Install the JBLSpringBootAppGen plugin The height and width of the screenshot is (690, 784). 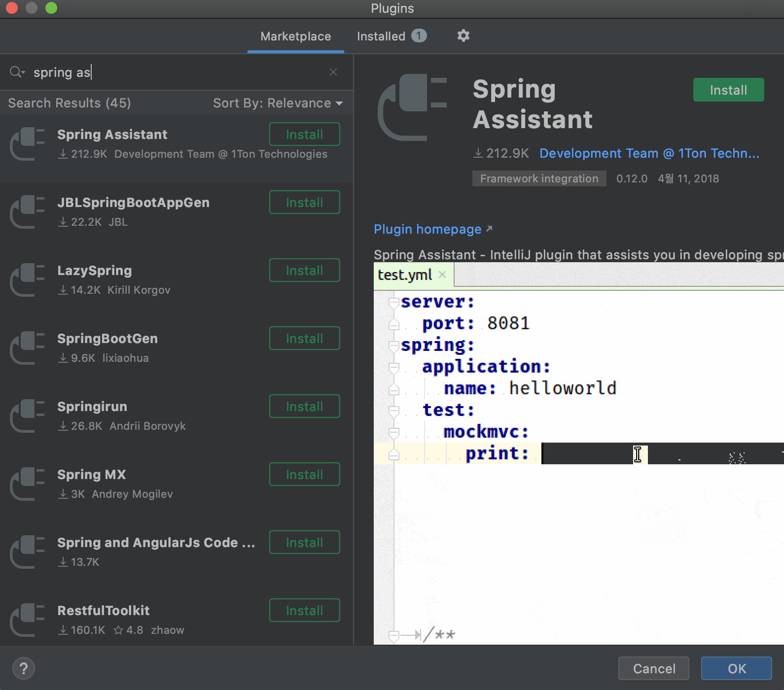tap(305, 202)
